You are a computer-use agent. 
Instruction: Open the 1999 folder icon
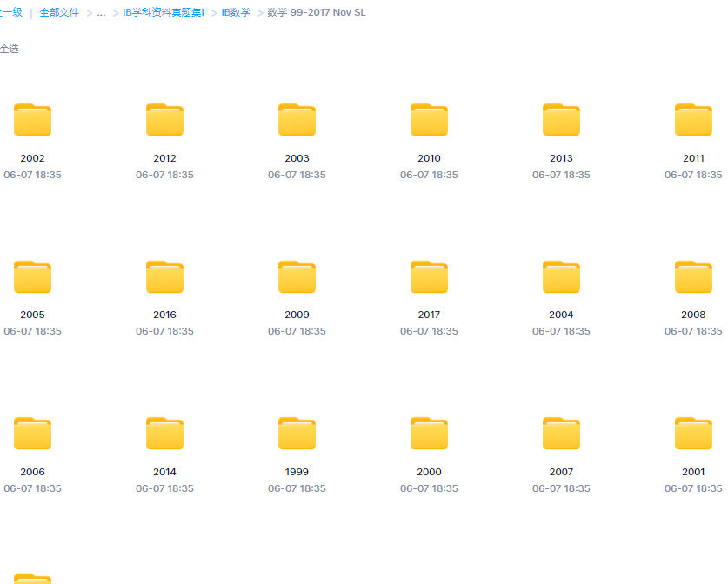pyautogui.click(x=297, y=434)
